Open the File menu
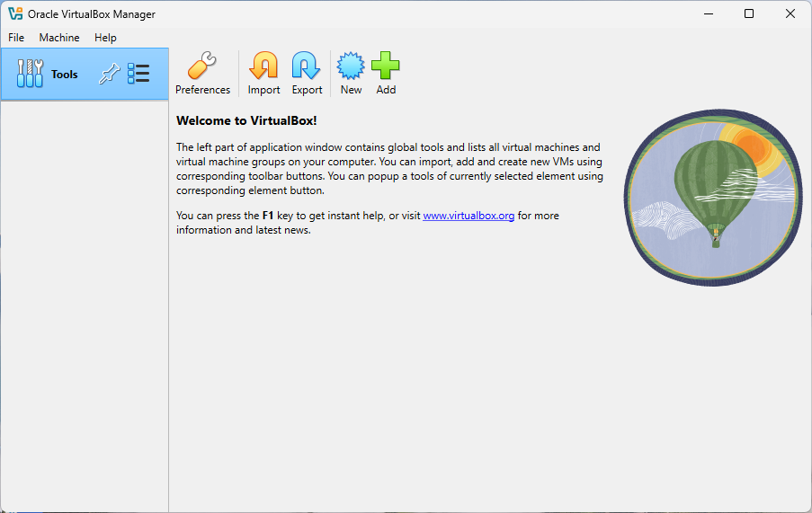The width and height of the screenshot is (812, 513). pyautogui.click(x=16, y=38)
